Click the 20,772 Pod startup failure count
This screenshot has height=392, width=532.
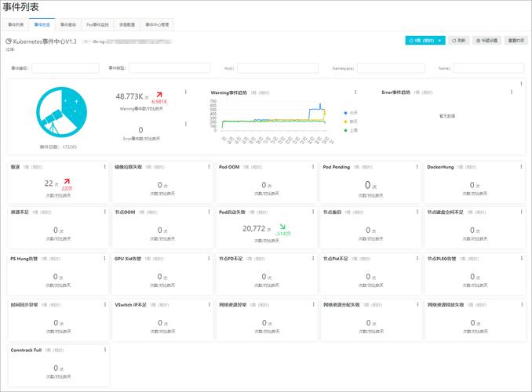point(253,229)
